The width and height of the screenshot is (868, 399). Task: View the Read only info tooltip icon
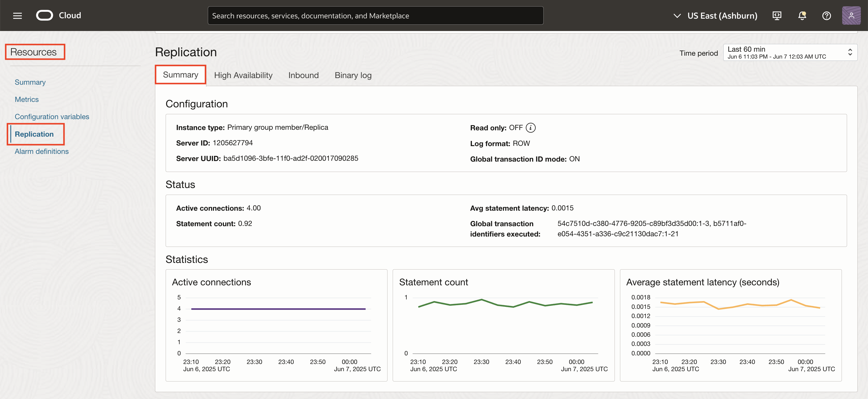coord(531,128)
